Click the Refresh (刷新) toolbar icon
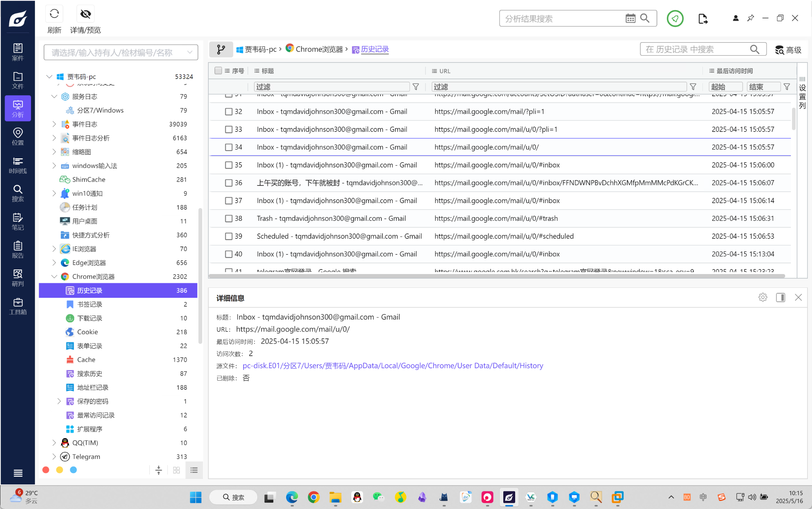The image size is (812, 509). tap(54, 14)
